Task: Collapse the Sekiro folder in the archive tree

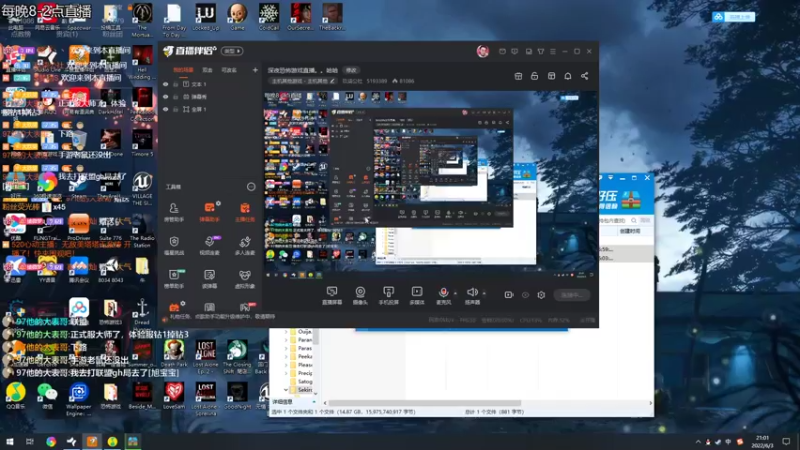Action: click(x=286, y=390)
